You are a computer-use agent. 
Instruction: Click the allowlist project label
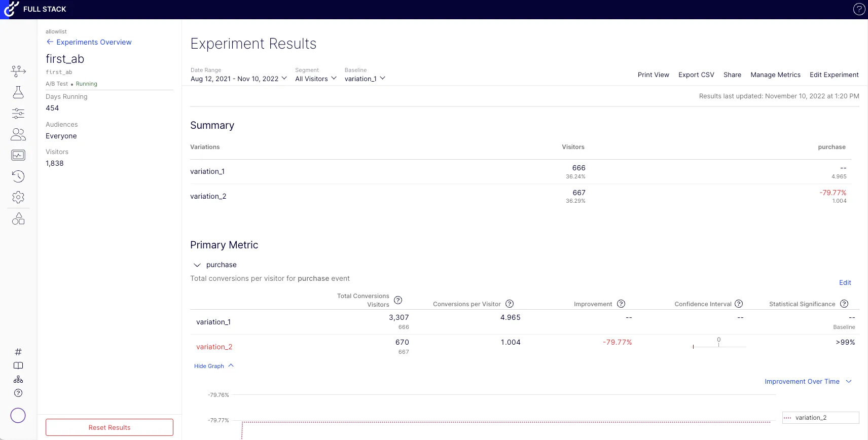[56, 31]
